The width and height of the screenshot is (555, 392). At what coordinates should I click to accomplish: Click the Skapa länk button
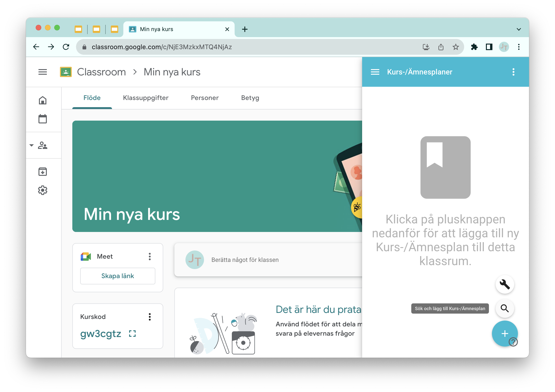(118, 276)
